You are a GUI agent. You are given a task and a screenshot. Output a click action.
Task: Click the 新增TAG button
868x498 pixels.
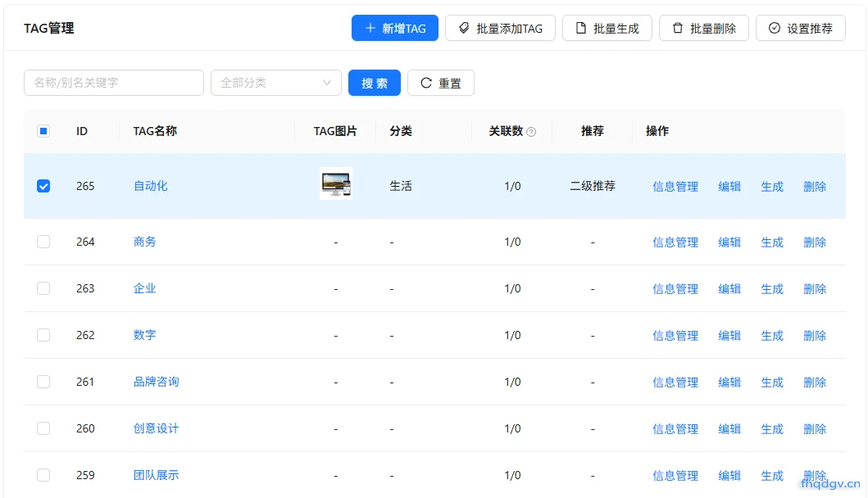coord(395,28)
